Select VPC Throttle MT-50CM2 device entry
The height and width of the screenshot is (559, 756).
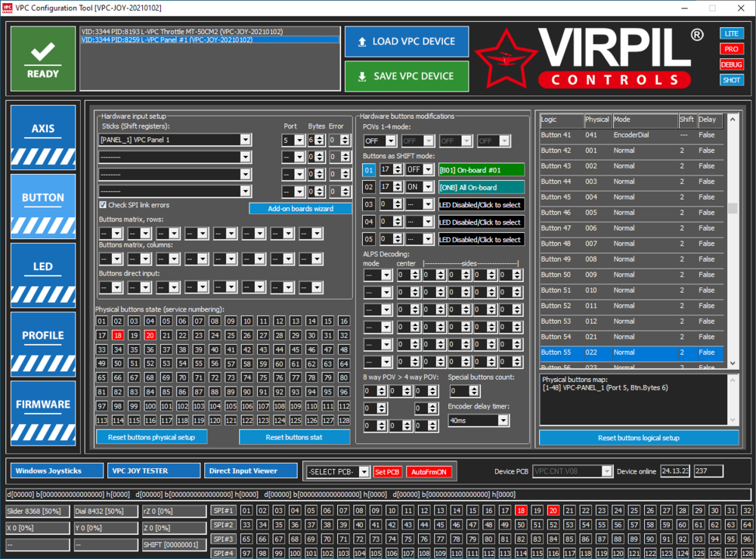[x=209, y=31]
